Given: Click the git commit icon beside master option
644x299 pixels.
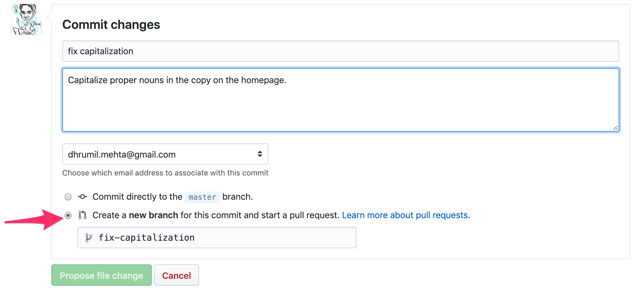Looking at the screenshot, I should click(83, 197).
